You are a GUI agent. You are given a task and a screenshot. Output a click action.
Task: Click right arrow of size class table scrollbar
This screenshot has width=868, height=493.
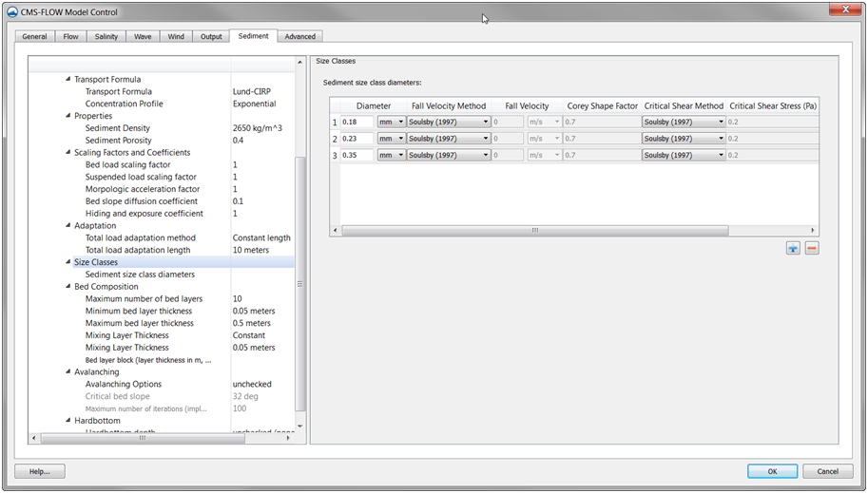point(813,230)
